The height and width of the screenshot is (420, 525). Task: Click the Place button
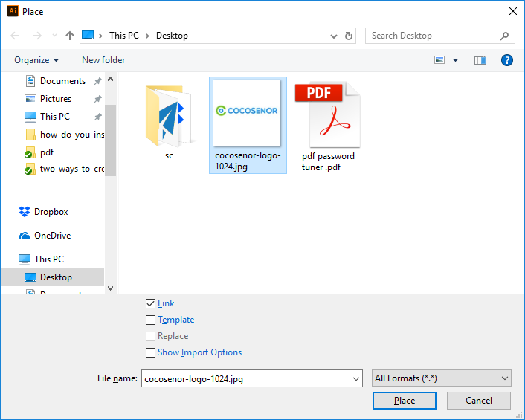(405, 401)
